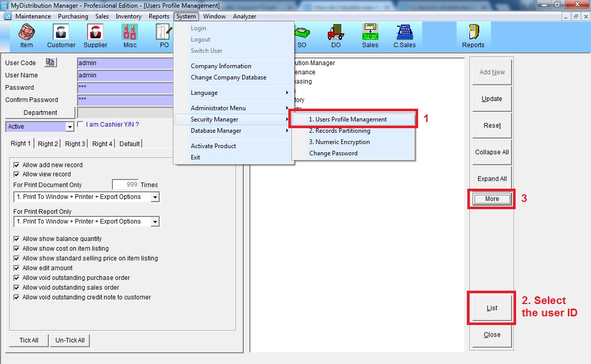Uncheck 'Allow add new record'
The image size is (591, 364).
17,165
